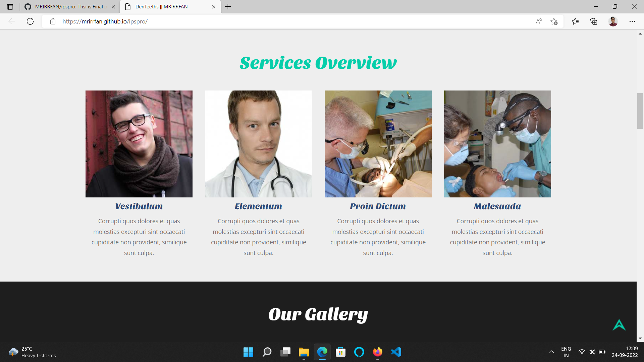Image resolution: width=644 pixels, height=362 pixels.
Task: Open the user profile avatar
Action: (x=613, y=21)
